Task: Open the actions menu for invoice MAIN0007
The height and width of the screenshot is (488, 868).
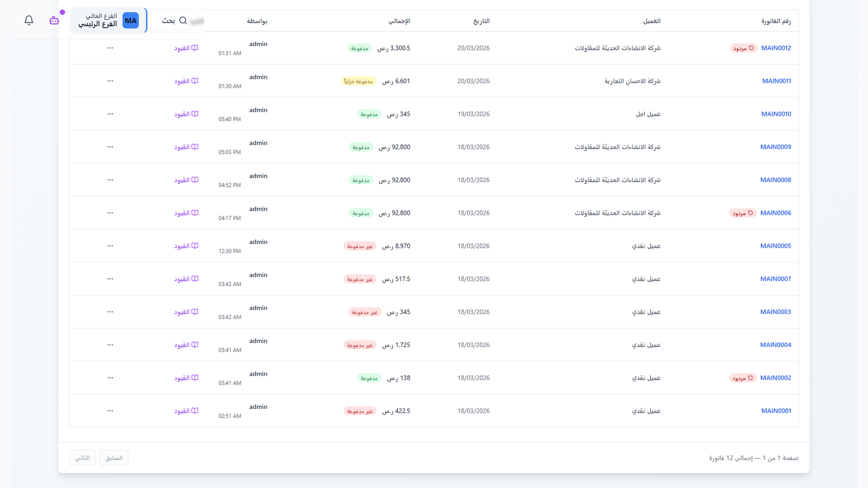Action: point(110,279)
